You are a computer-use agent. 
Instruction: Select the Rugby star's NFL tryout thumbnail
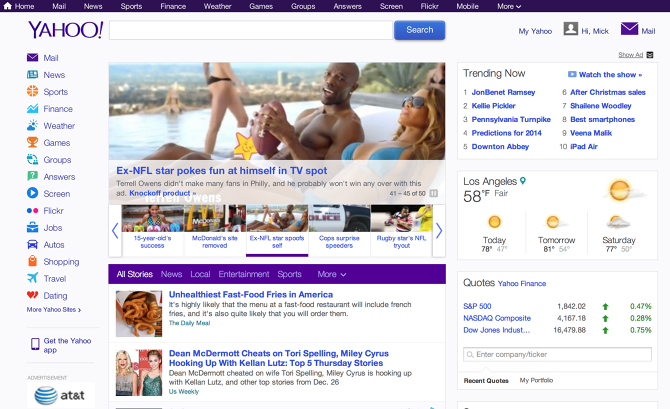[x=402, y=231]
